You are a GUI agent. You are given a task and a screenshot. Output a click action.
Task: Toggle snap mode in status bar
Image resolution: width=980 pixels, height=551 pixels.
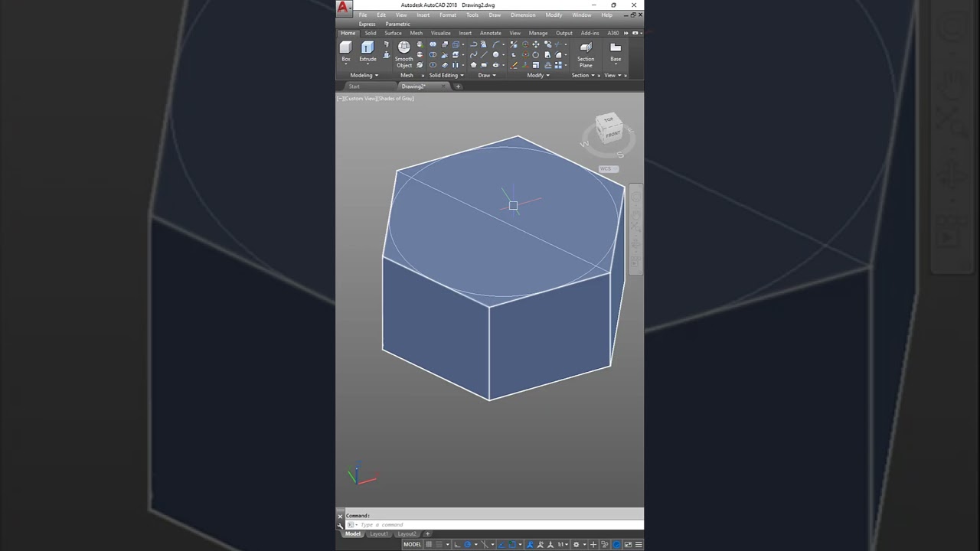(439, 545)
